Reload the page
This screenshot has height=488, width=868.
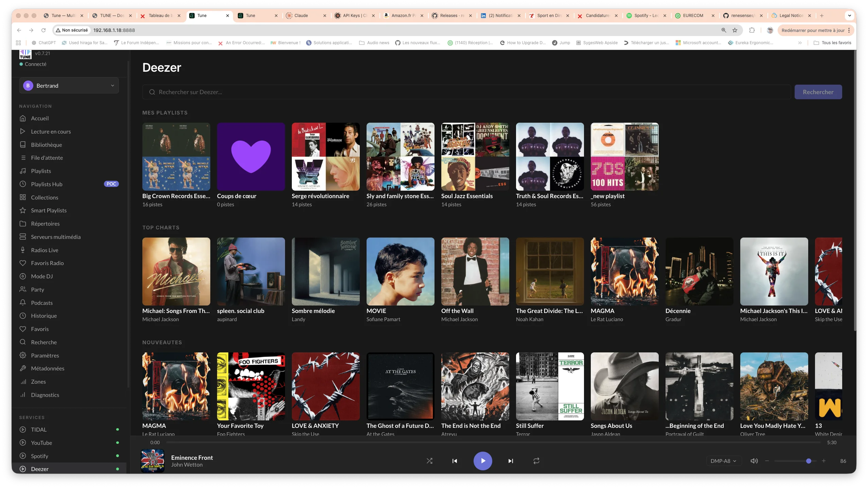(x=43, y=30)
